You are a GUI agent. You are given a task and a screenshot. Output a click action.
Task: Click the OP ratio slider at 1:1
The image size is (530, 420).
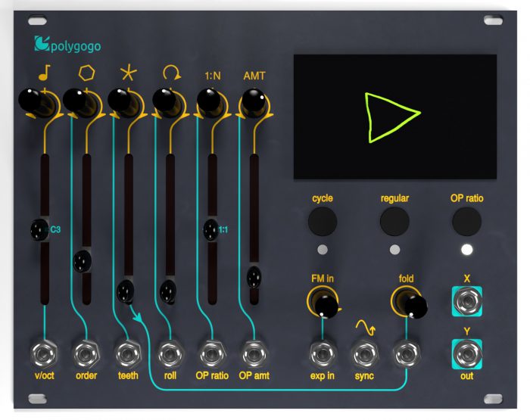(x=211, y=230)
